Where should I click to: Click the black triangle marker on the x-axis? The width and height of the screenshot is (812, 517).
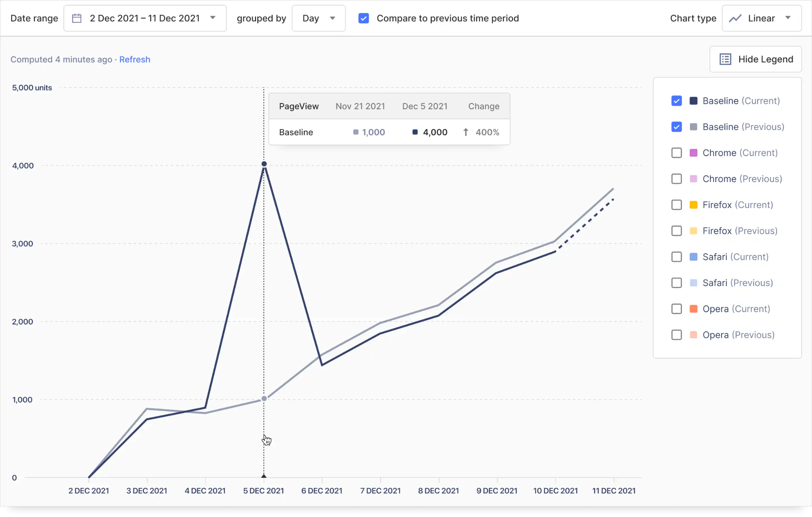[264, 475]
